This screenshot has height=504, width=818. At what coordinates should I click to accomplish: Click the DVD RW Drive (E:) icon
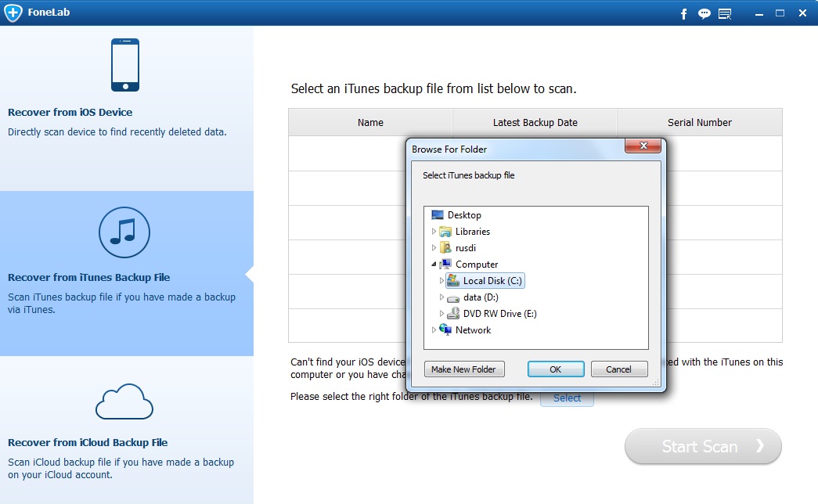[x=452, y=313]
